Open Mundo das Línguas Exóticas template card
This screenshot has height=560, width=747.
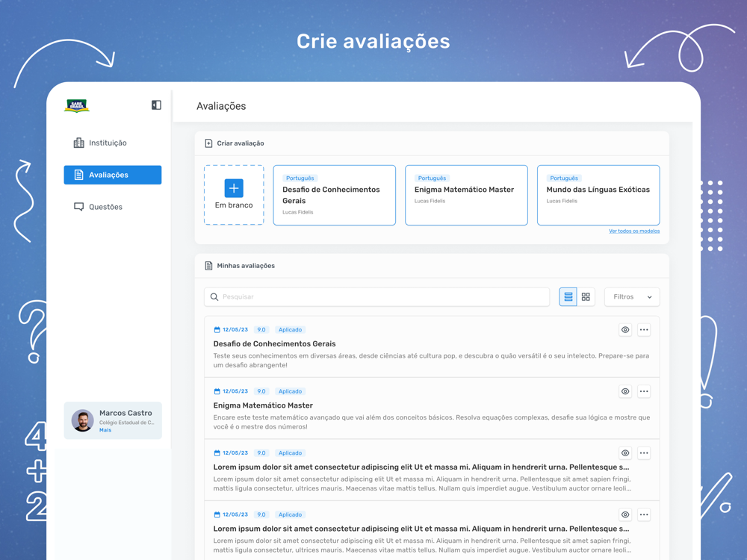point(598,195)
